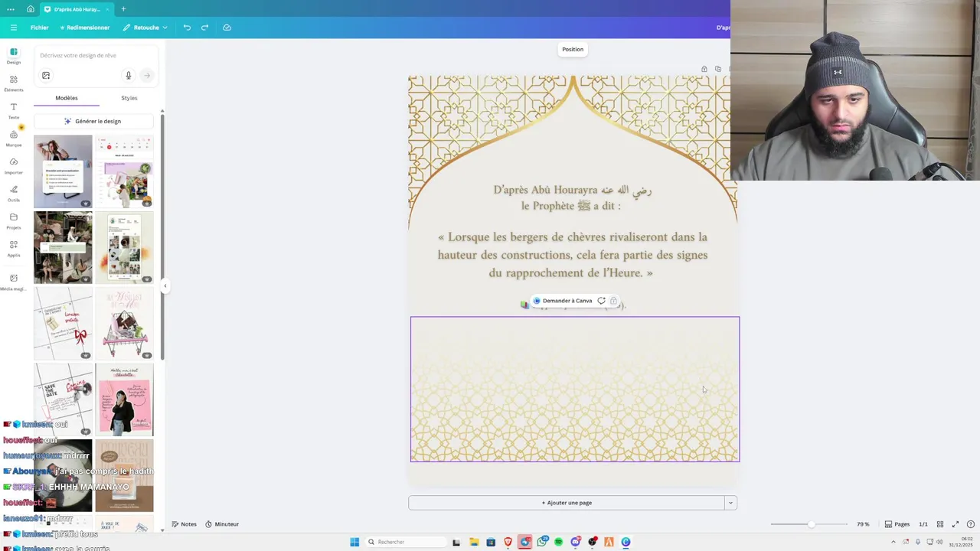The height and width of the screenshot is (551, 980).
Task: Show hidden system tray icons
Action: [893, 542]
